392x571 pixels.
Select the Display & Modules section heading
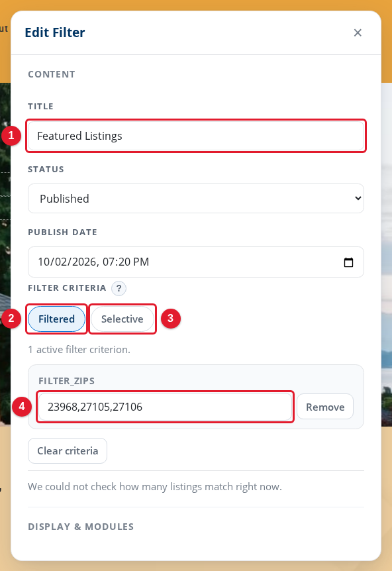pyautogui.click(x=81, y=527)
